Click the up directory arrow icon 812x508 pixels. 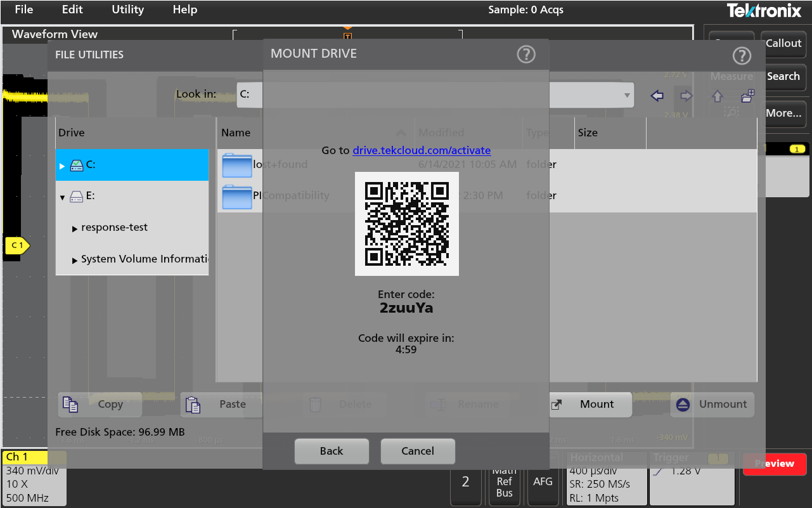tap(717, 96)
